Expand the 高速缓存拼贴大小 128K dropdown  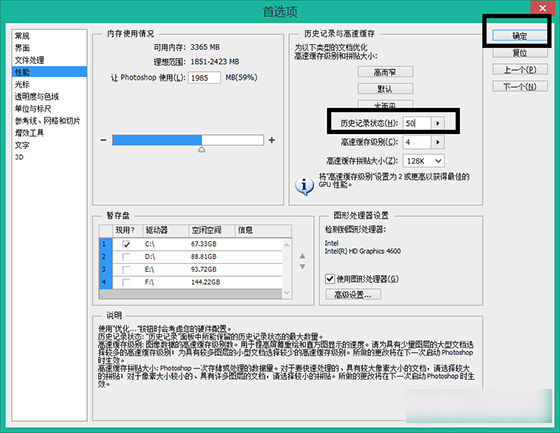(x=424, y=161)
